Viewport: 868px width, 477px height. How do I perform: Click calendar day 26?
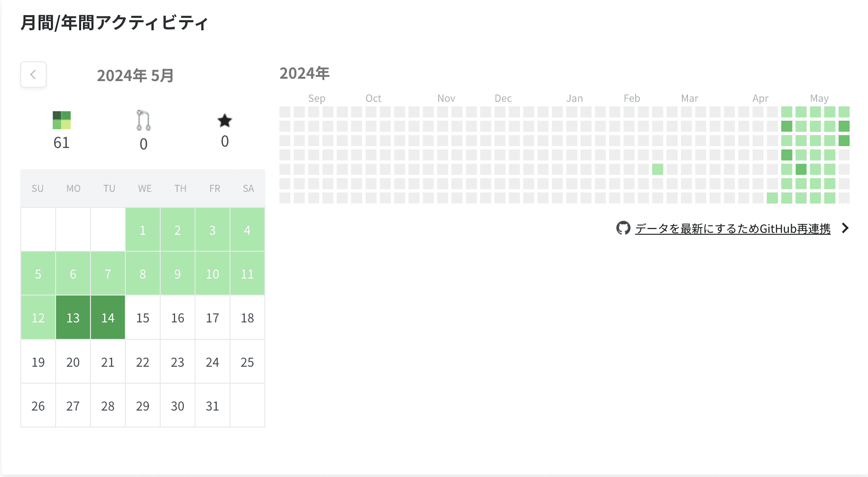click(38, 406)
